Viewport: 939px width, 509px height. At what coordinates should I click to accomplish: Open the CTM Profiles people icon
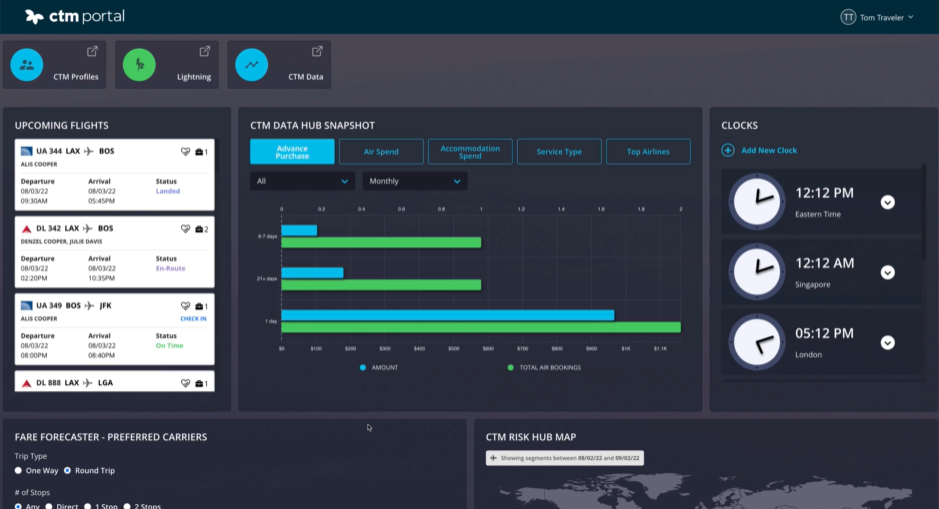click(27, 65)
